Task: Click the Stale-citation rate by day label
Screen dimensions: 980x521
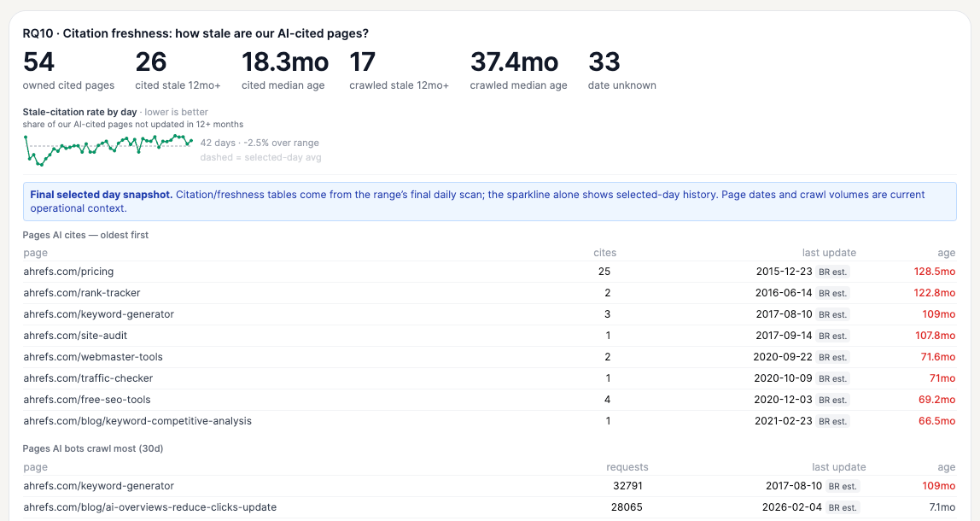Action: click(79, 112)
